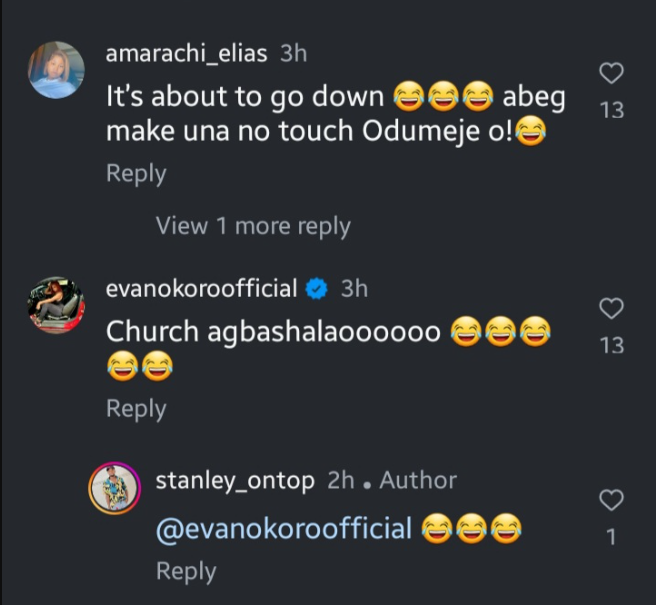View the 13 likes on amarachi_elias's comment
Viewport: 656px width, 605px height.
[611, 110]
